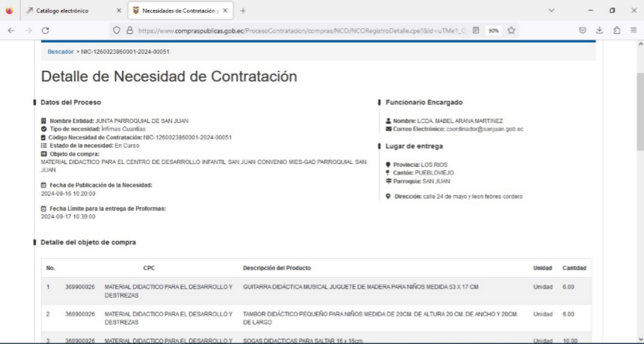Open the Firefox downloads panel
This screenshot has height=344, width=644.
pos(599,31)
